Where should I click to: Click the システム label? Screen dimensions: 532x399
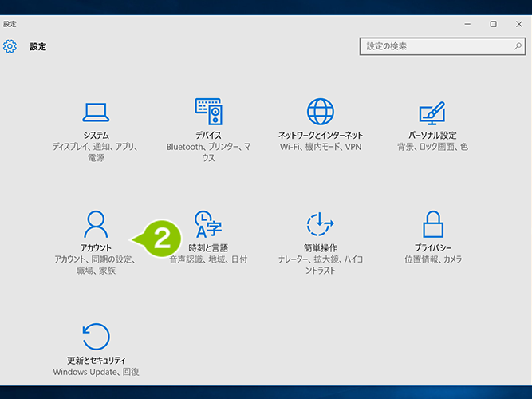click(96, 135)
